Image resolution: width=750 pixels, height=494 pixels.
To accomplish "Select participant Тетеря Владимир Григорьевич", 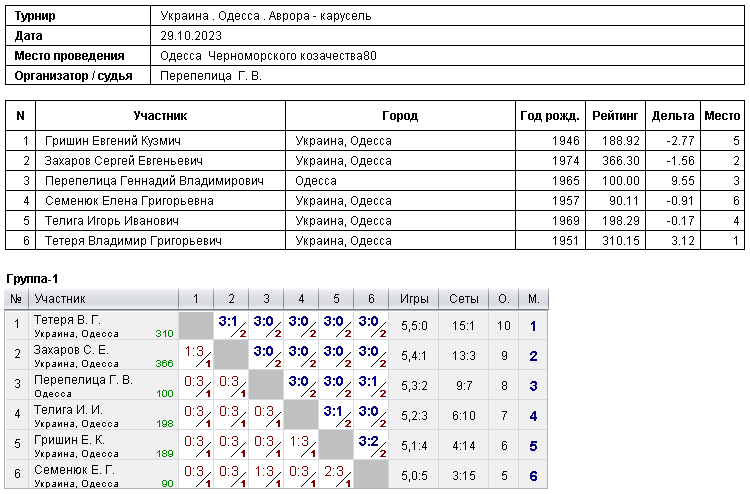I will click(x=133, y=241).
